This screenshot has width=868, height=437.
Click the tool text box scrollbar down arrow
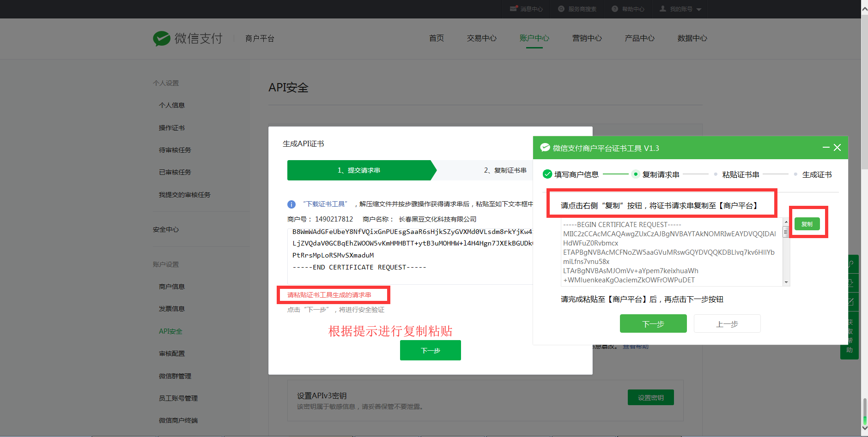pos(786,282)
